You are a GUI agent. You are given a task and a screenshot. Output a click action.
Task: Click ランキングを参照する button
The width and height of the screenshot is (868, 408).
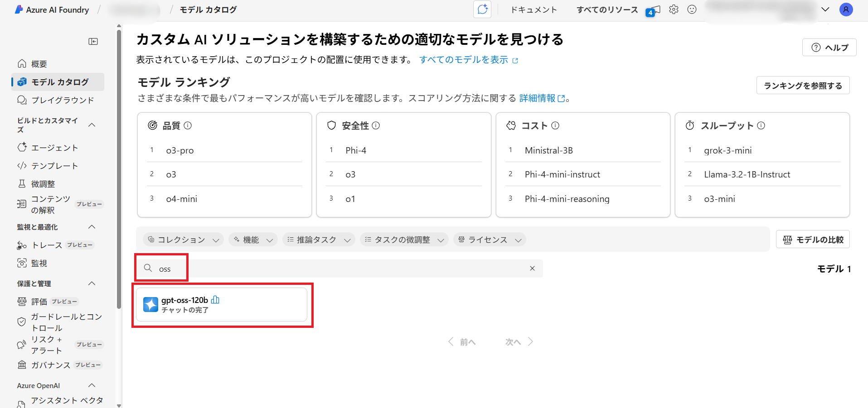(803, 86)
